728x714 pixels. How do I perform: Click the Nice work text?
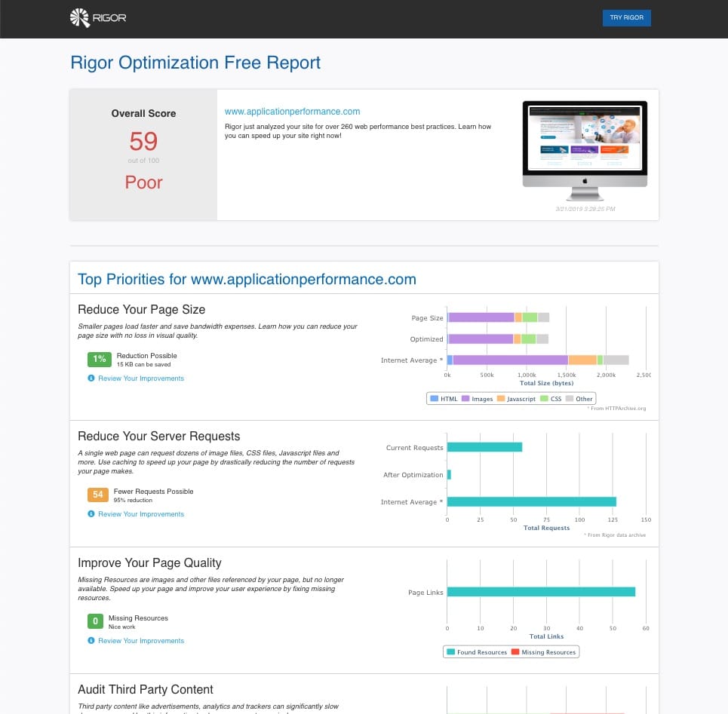[121, 627]
